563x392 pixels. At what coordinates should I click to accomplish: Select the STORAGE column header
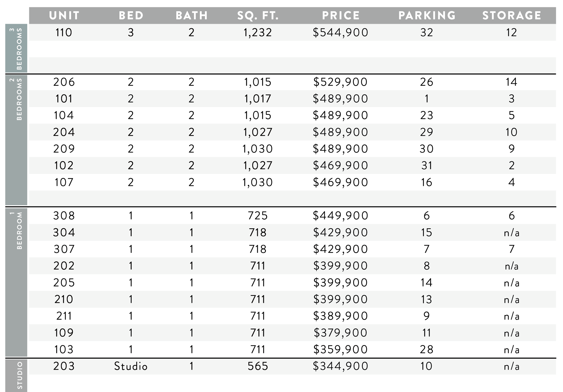coord(512,16)
